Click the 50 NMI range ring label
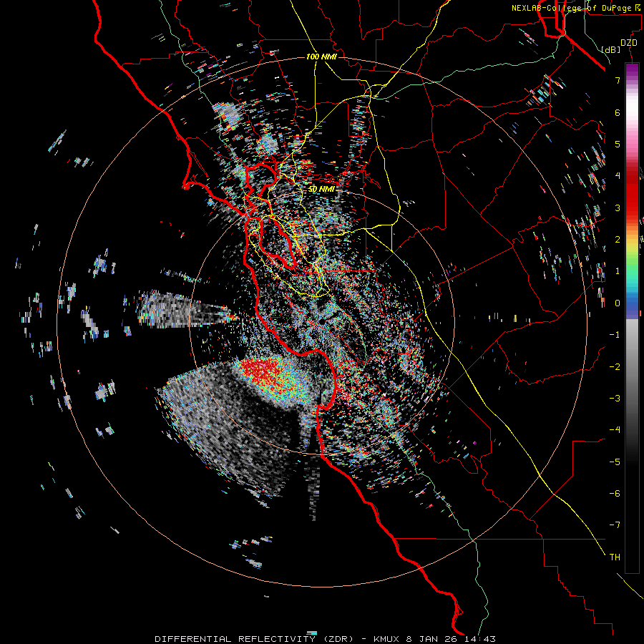Viewport: 644px width, 644px height. point(321,190)
